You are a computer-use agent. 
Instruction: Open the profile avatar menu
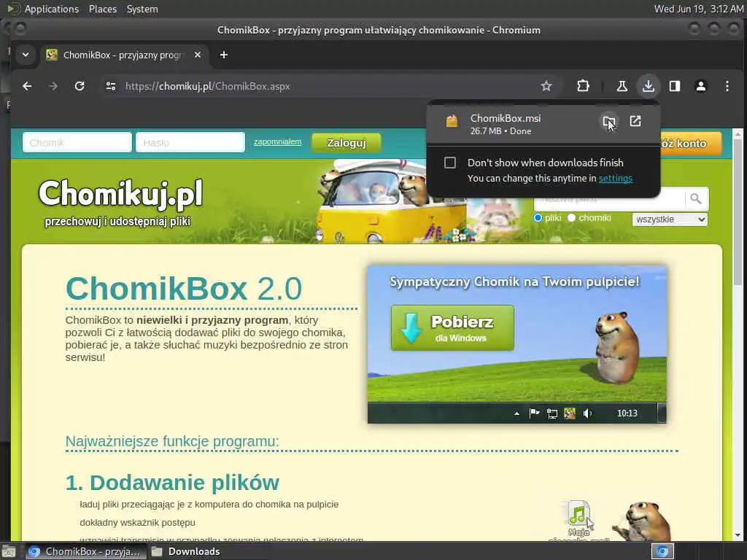(x=701, y=86)
